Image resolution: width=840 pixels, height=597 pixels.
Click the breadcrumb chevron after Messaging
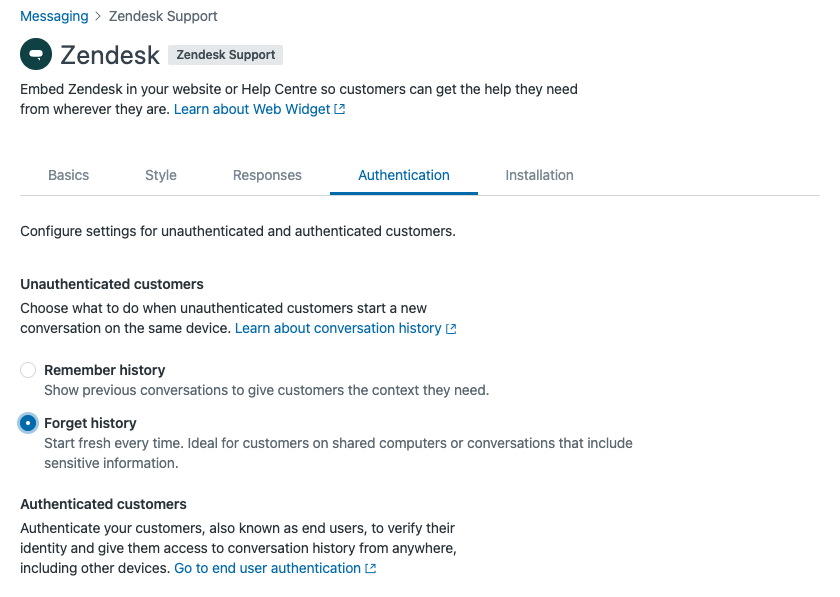(x=96, y=16)
